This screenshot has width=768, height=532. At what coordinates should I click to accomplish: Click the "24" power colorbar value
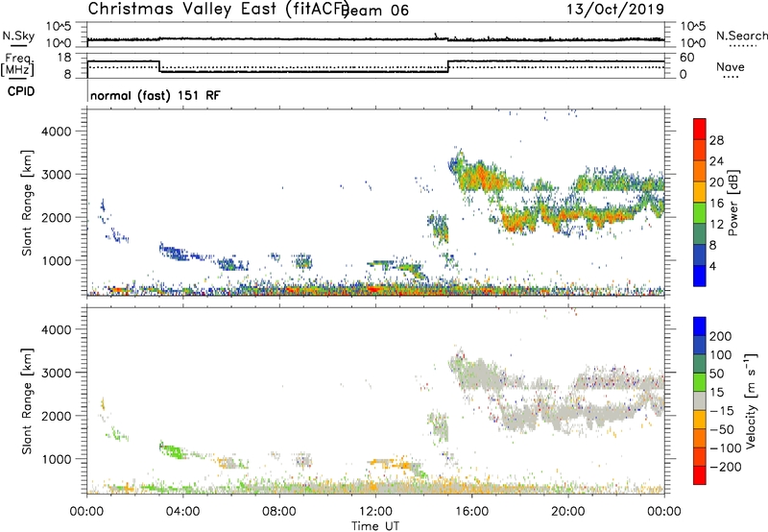pyautogui.click(x=716, y=161)
